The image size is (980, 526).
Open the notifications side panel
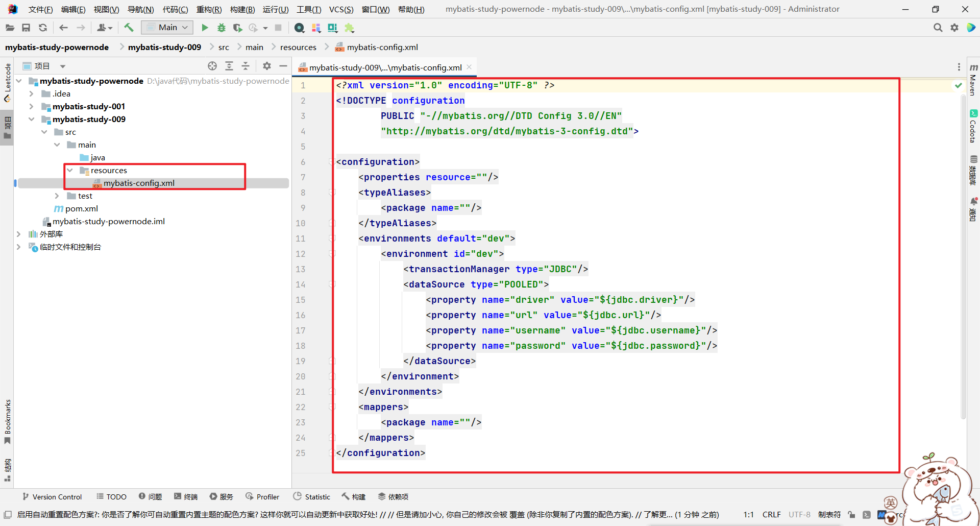(x=973, y=209)
